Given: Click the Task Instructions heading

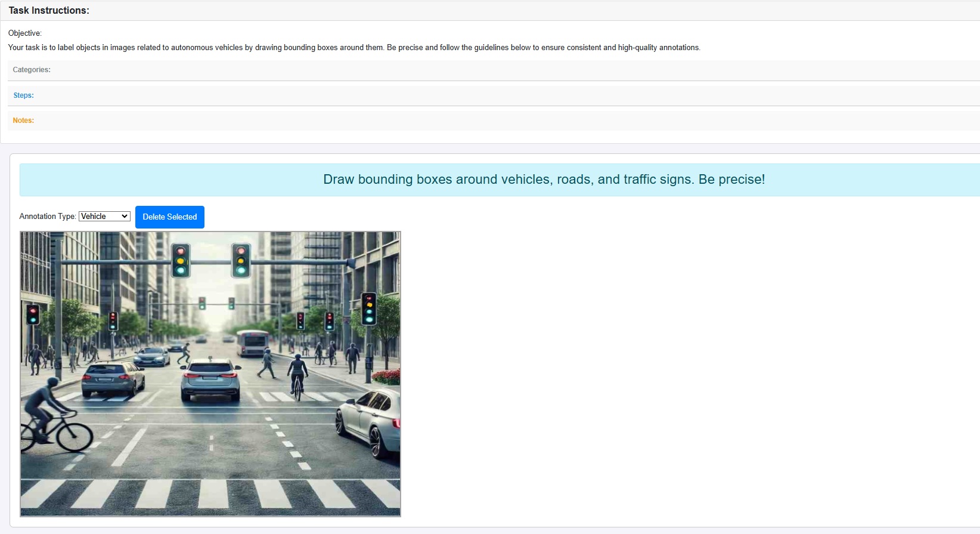Looking at the screenshot, I should click(x=49, y=11).
